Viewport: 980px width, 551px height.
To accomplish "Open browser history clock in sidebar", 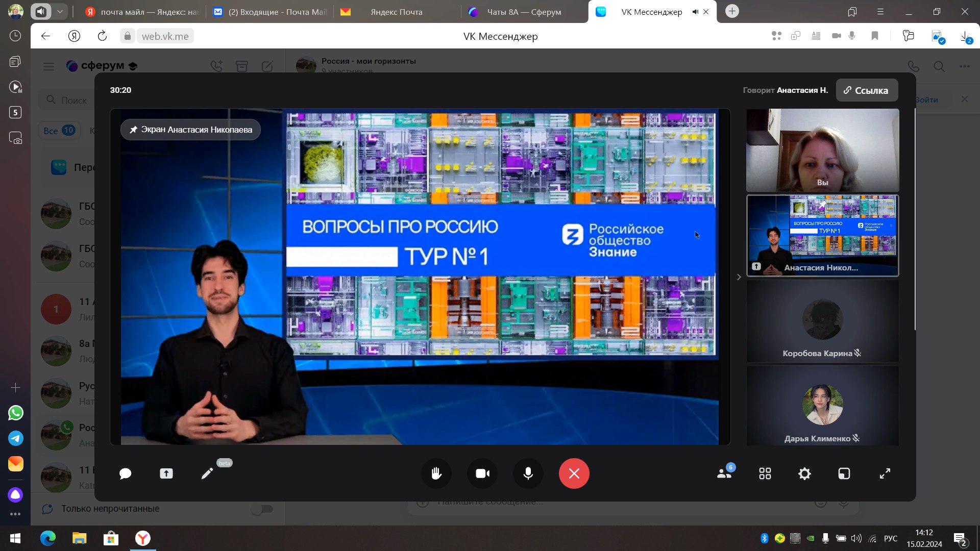I will coord(15,36).
